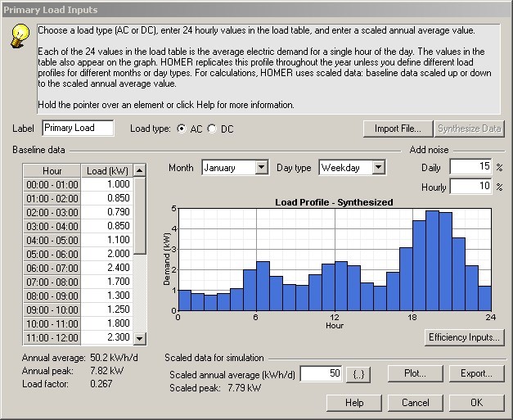Select the 1.800 load cell

[x=107, y=323]
